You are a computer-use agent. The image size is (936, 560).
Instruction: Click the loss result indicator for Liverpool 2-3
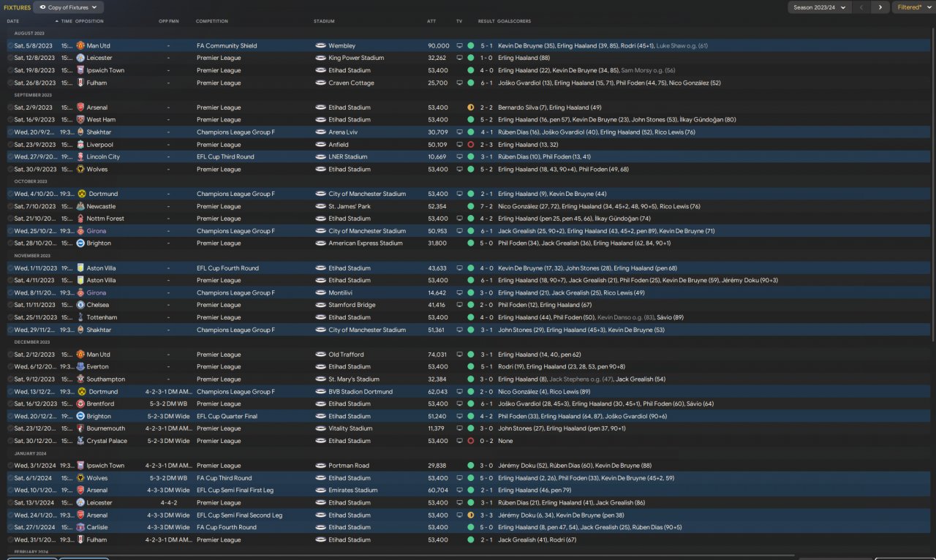point(471,145)
